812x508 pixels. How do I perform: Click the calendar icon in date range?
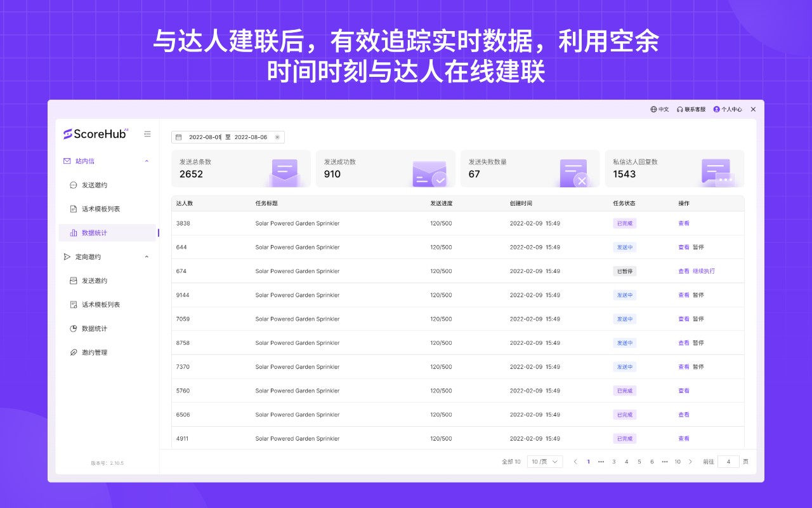[x=178, y=137]
